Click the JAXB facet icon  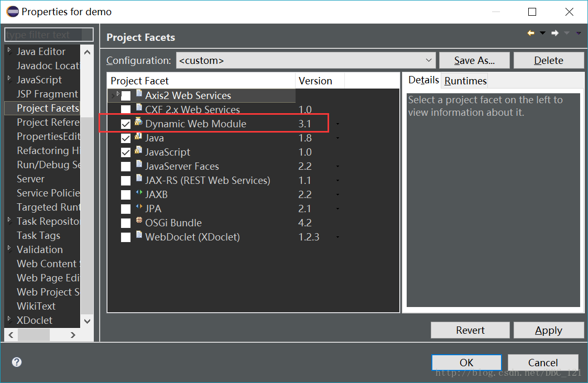[139, 193]
